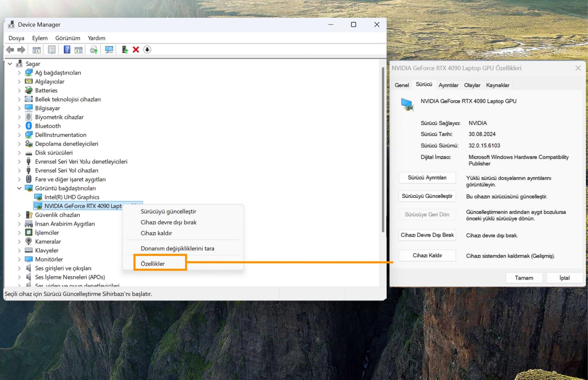Click the Sürücüyü Güncelleştir button
The image size is (588, 380).
[x=427, y=196]
